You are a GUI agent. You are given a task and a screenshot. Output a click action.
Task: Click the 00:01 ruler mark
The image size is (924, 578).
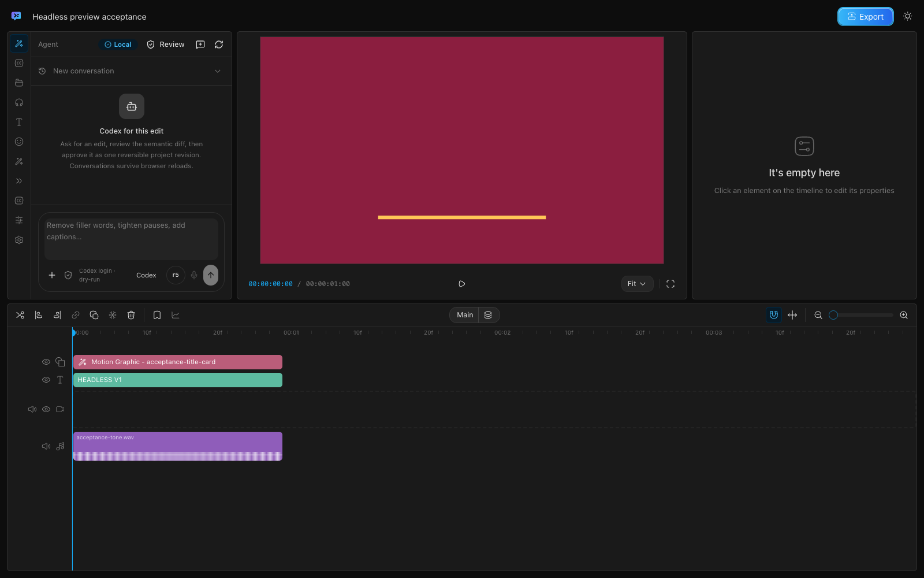pyautogui.click(x=291, y=333)
